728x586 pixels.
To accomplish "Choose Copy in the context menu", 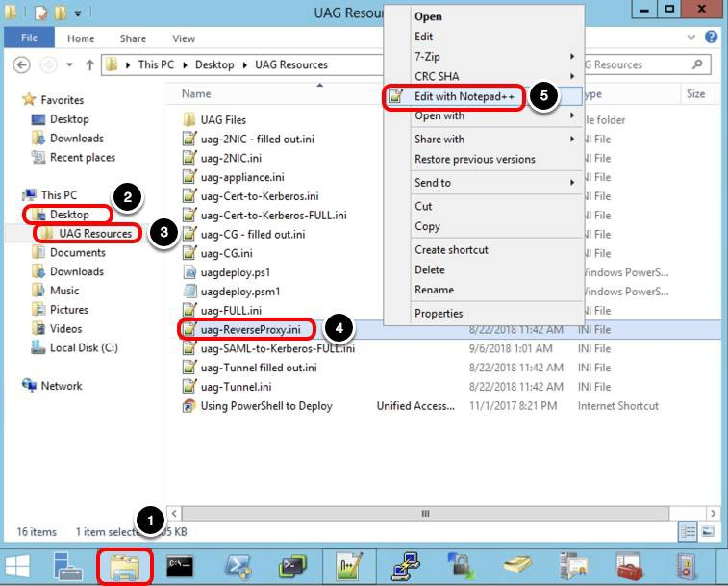I will pos(483,226).
